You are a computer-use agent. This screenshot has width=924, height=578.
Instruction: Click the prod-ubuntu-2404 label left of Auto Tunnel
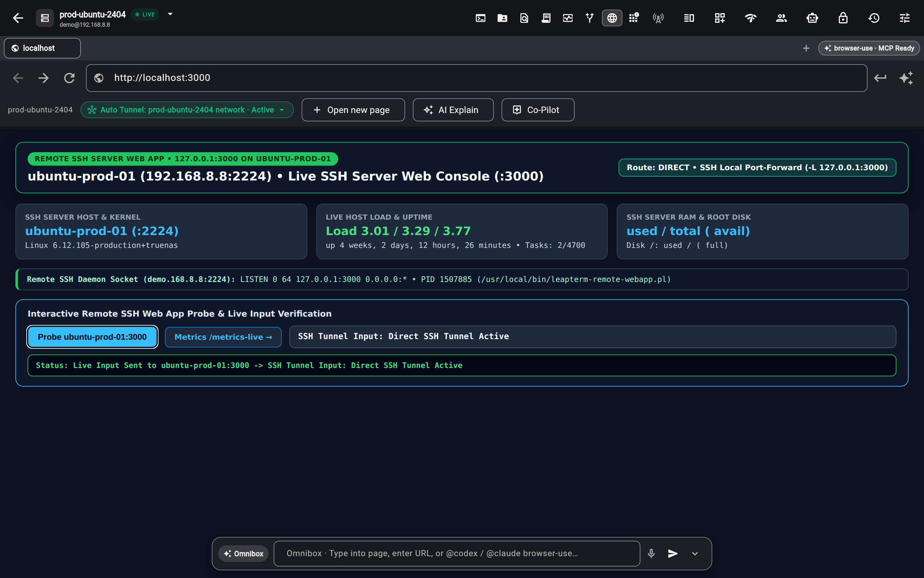[x=40, y=110]
